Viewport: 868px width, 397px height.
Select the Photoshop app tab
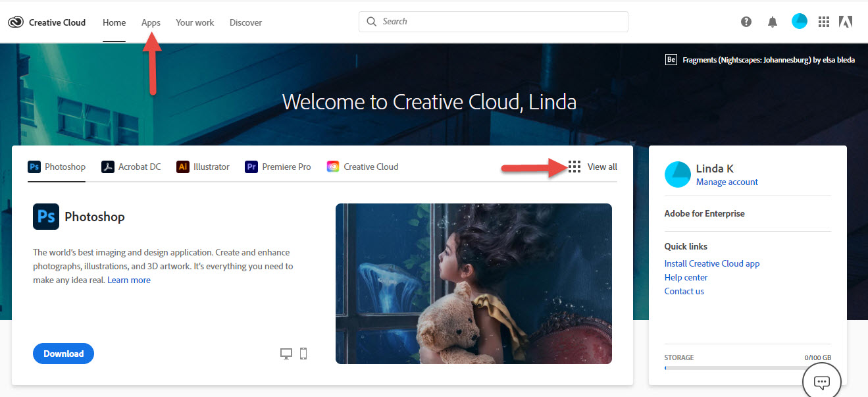pos(57,167)
